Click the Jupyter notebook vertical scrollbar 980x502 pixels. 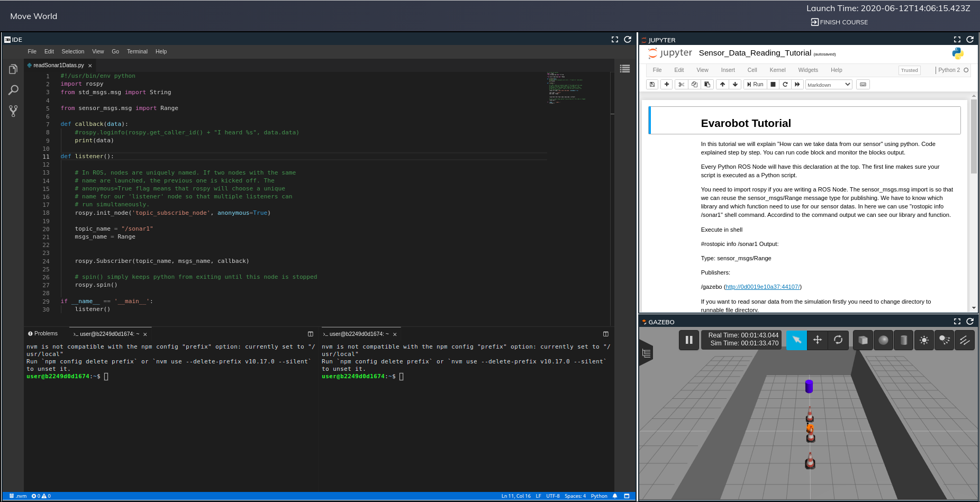tap(974, 136)
